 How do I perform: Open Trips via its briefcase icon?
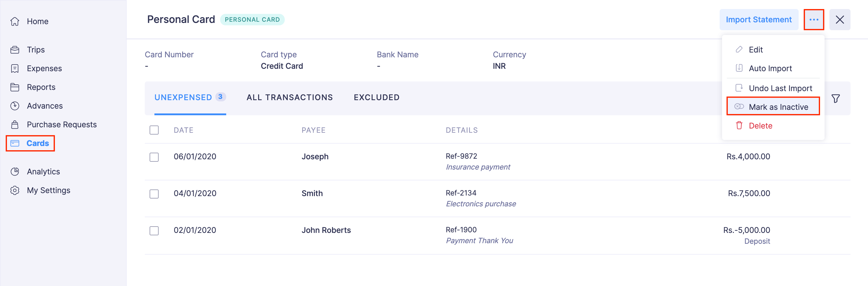15,50
